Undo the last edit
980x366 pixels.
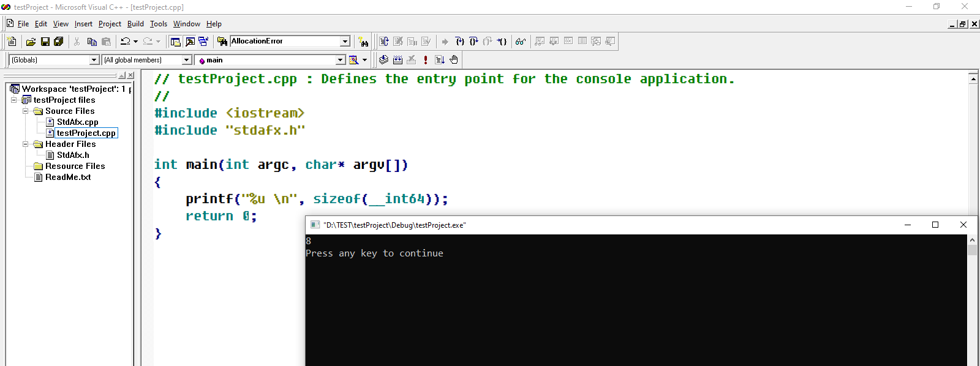[x=125, y=42]
